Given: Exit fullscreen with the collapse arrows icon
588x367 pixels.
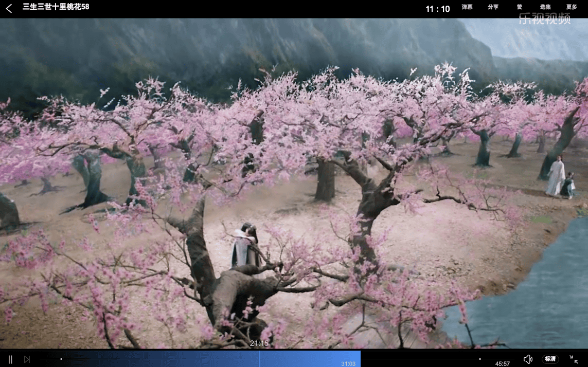Looking at the screenshot, I should point(574,359).
